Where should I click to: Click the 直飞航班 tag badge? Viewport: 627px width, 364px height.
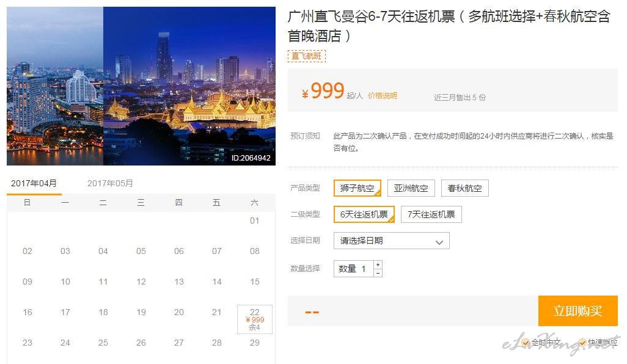click(307, 56)
